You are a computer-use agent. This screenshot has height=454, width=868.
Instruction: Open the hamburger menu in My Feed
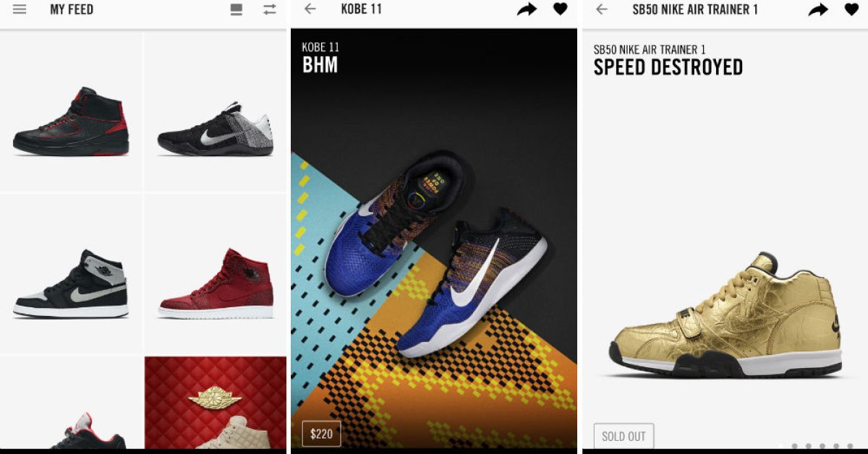click(x=20, y=10)
